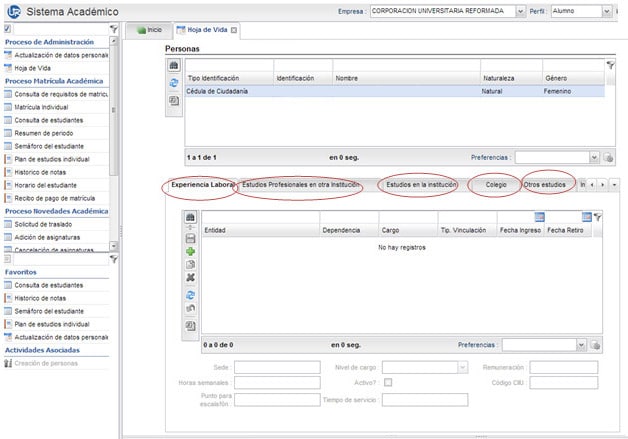Click the export icon at the bottom of the Experiencia Laboral toolbar
Image resolution: width=628 pixels, height=439 pixels.
[x=190, y=326]
